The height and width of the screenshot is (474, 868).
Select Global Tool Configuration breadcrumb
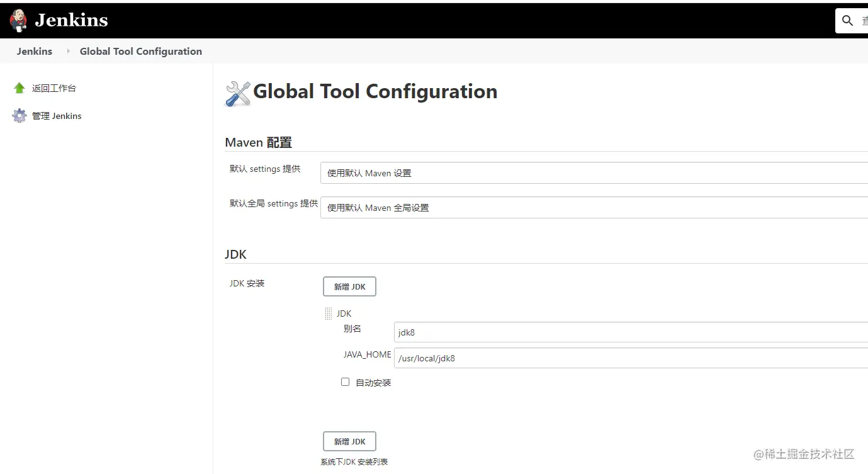[141, 52]
